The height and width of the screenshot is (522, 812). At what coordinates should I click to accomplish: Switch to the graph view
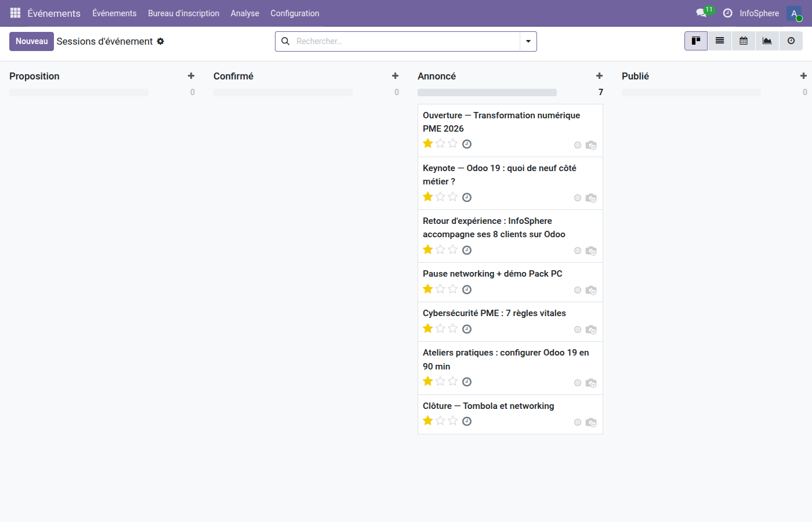pos(767,41)
